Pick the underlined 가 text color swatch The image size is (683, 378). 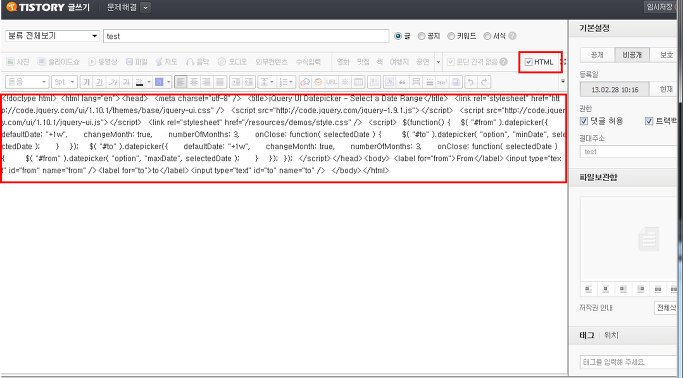[139, 82]
